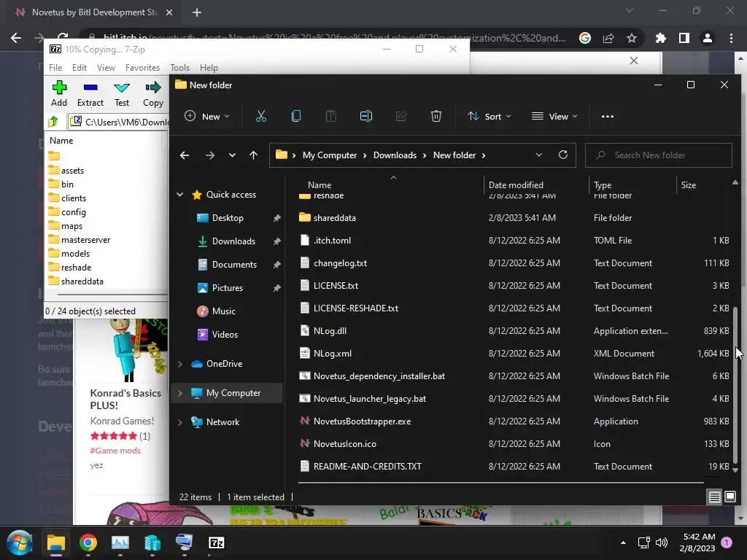
Task: Open the Chrome three-dot menu
Action: [731, 38]
